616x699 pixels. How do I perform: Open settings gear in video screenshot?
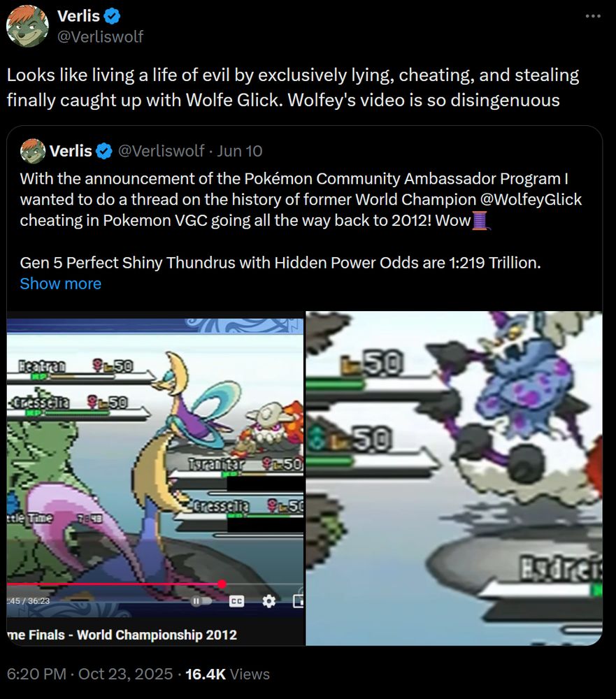(268, 601)
